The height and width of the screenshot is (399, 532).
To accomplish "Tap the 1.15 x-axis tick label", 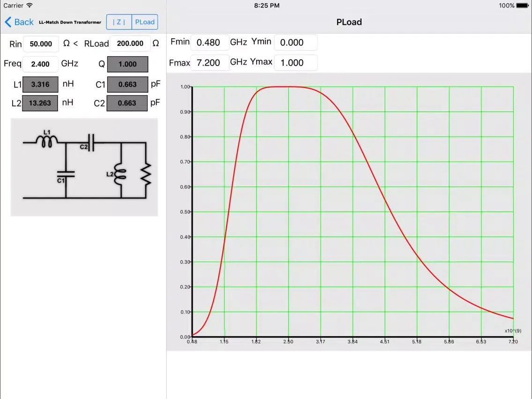I will [224, 342].
